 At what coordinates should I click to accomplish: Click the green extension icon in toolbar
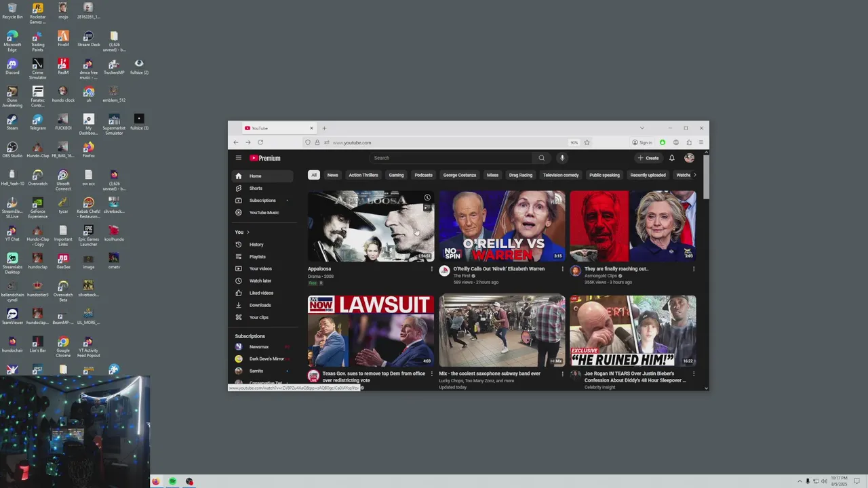pyautogui.click(x=663, y=142)
